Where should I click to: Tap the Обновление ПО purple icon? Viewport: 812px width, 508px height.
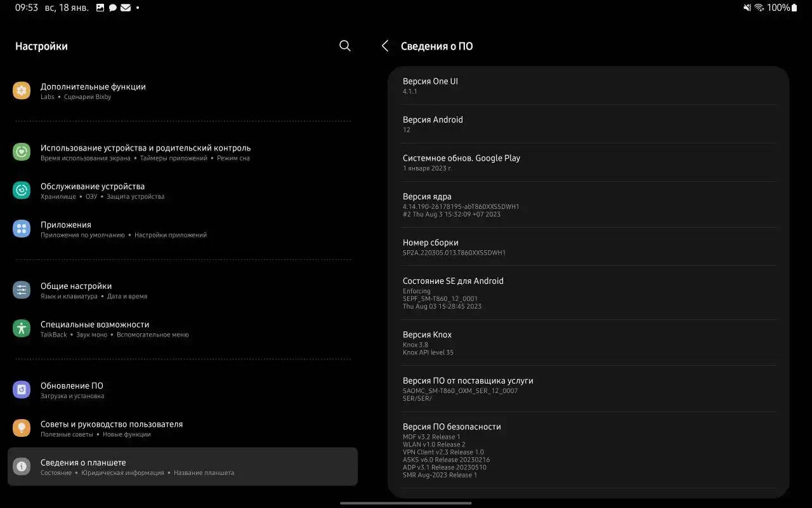click(x=22, y=390)
